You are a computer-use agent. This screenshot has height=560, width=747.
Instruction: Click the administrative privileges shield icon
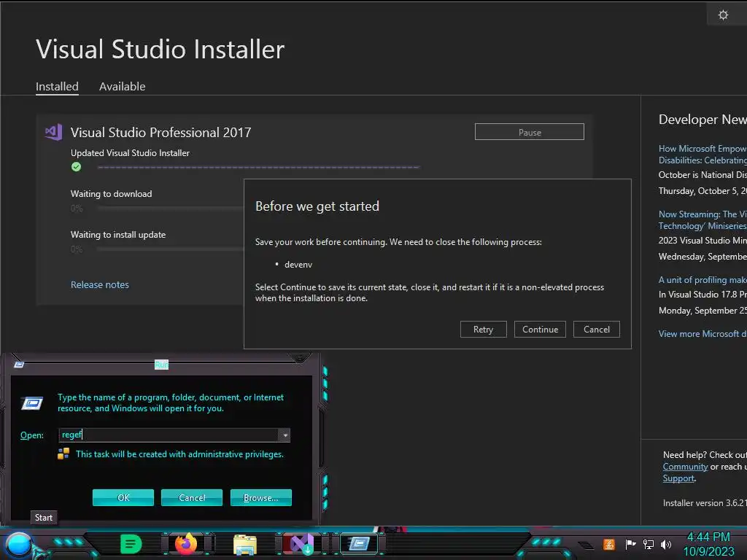tap(63, 454)
